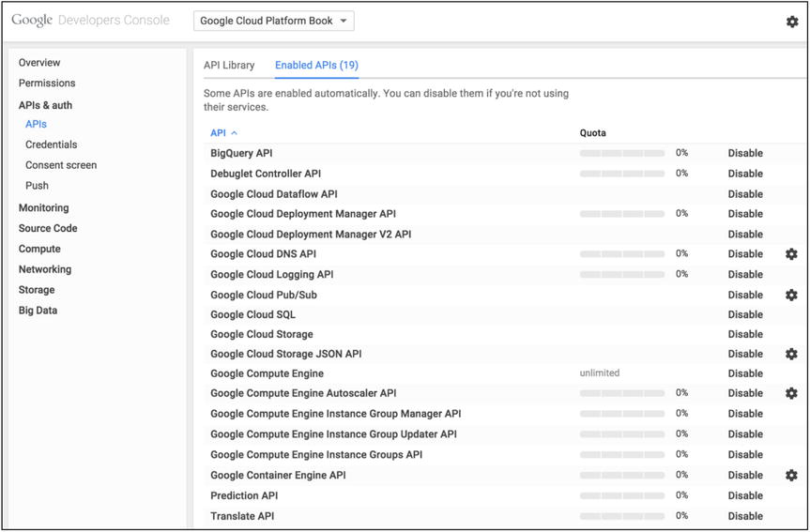Disable Google Cloud Storage
This screenshot has height=532, width=810.
745,334
